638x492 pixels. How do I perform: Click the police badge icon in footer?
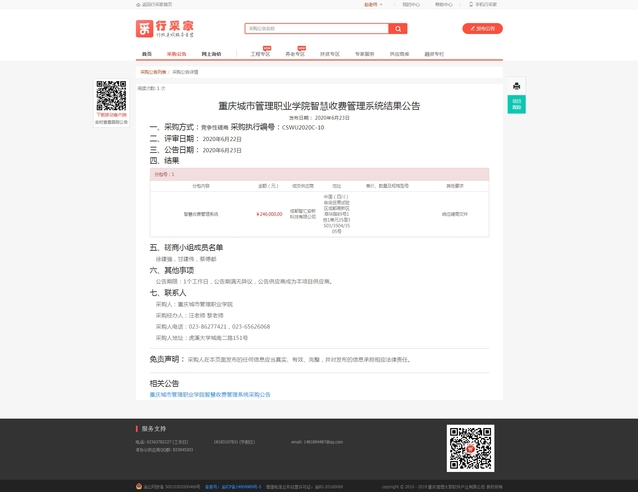click(x=138, y=486)
